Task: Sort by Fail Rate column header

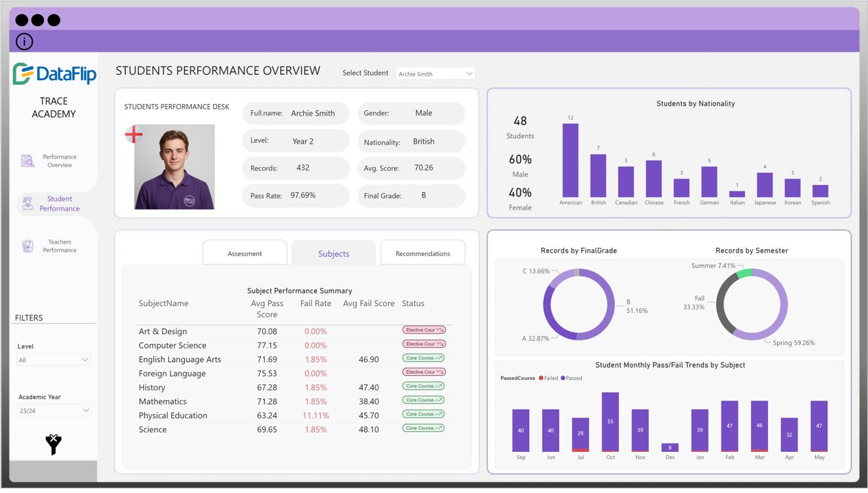Action: click(x=316, y=303)
